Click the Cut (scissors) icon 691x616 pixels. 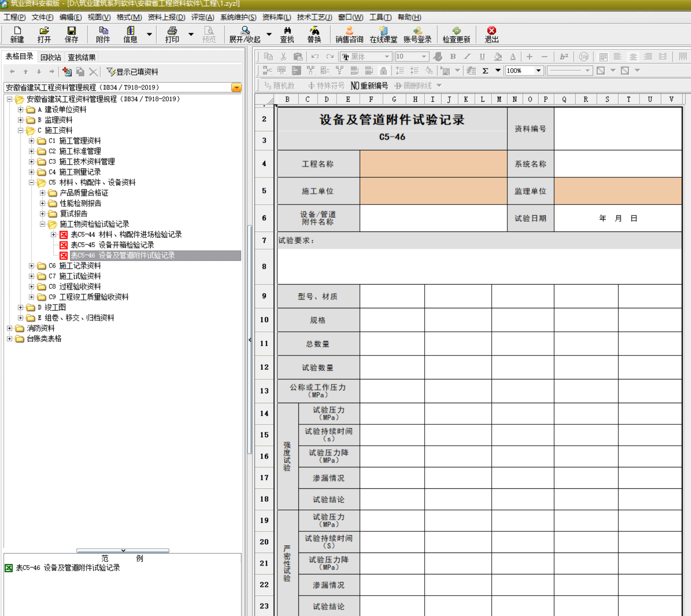click(284, 56)
